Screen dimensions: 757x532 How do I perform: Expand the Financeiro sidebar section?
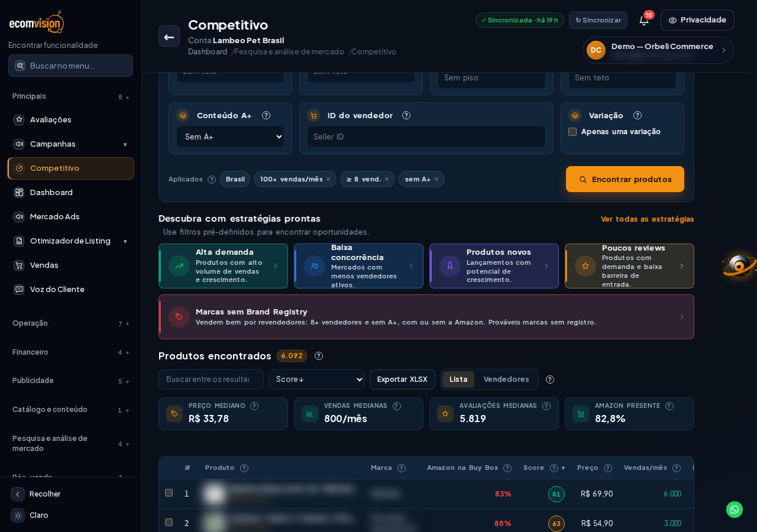pos(71,352)
